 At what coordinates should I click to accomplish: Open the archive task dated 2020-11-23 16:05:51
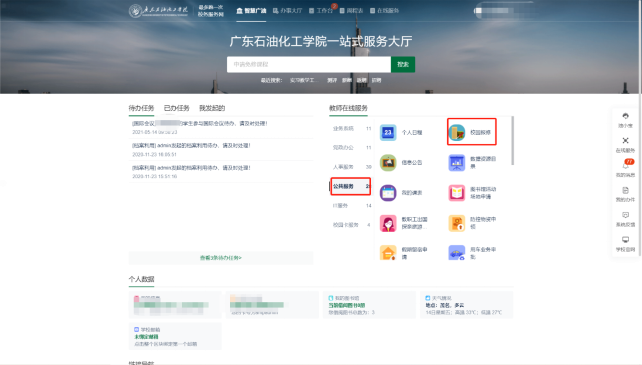coord(221,150)
